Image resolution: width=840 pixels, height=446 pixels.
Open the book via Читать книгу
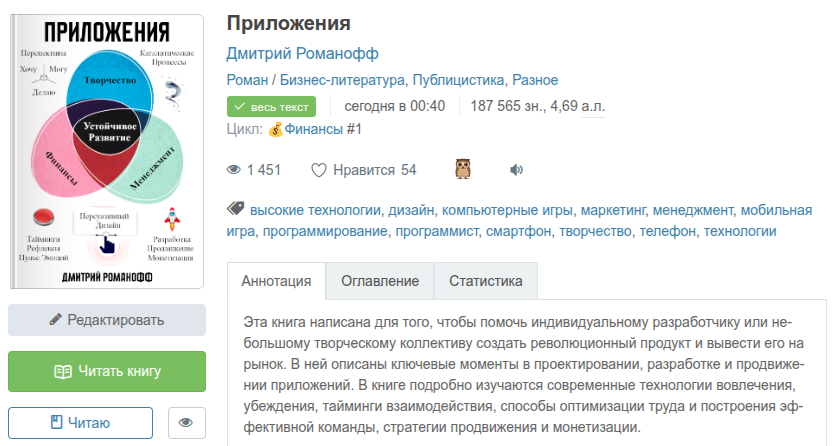pos(107,371)
